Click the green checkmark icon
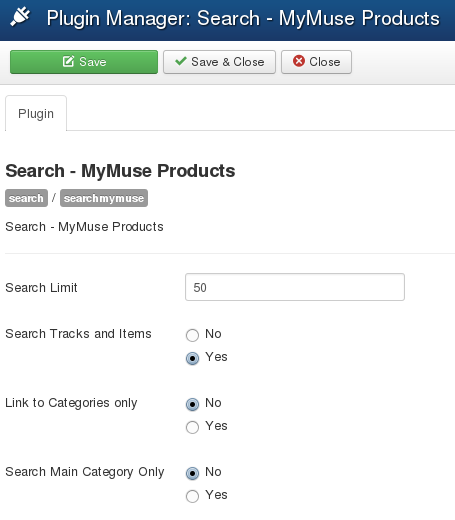Viewport: 455px width, 520px height. tap(181, 61)
